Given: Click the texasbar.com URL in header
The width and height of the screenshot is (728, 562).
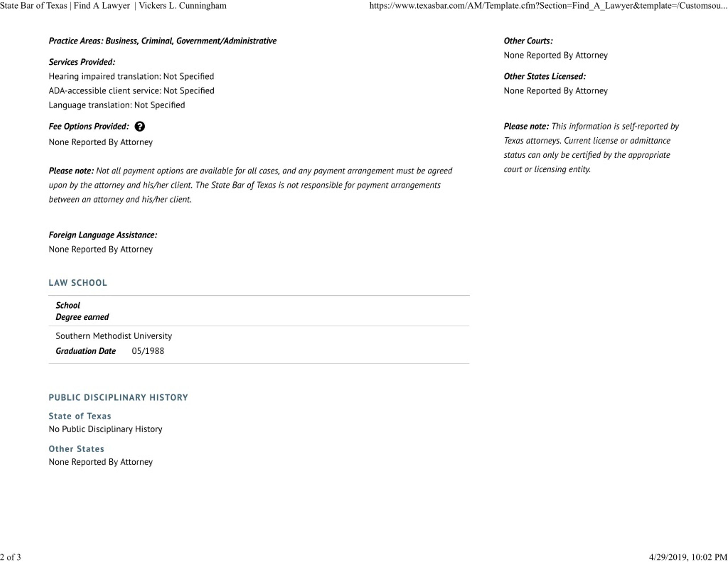Looking at the screenshot, I should pyautogui.click(x=548, y=6).
